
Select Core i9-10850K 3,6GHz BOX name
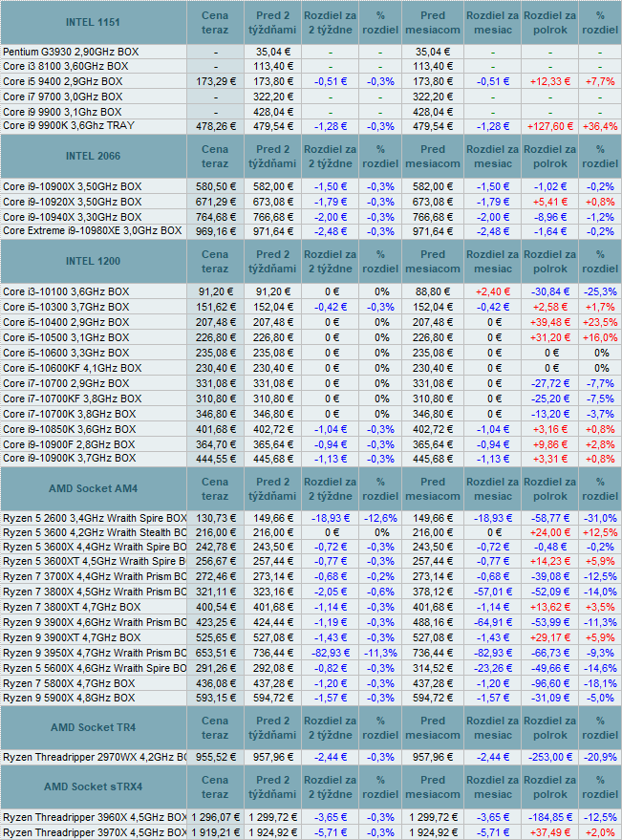tap(69, 430)
